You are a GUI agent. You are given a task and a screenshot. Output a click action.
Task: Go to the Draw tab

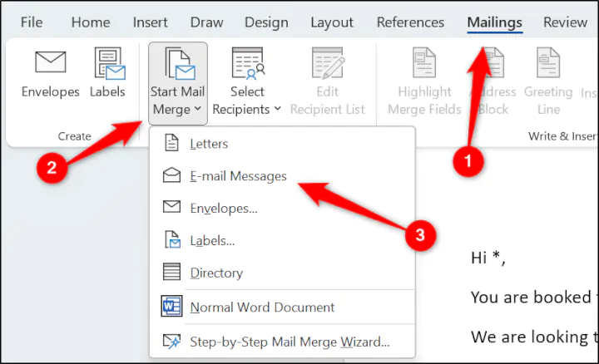coord(206,22)
